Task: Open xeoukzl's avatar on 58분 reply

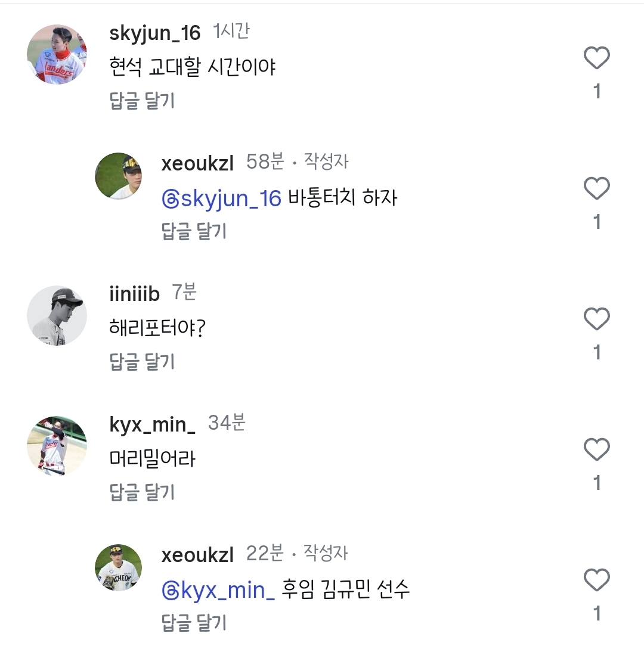Action: point(119,176)
